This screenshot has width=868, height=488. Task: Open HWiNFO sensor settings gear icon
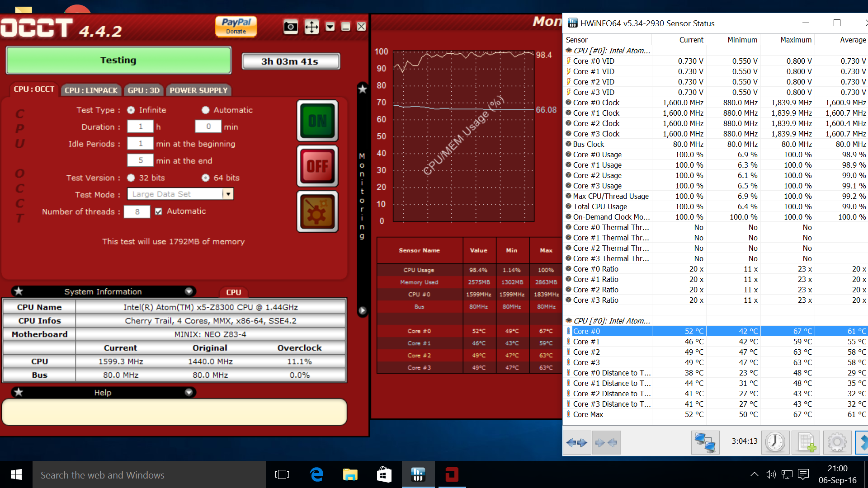point(837,442)
